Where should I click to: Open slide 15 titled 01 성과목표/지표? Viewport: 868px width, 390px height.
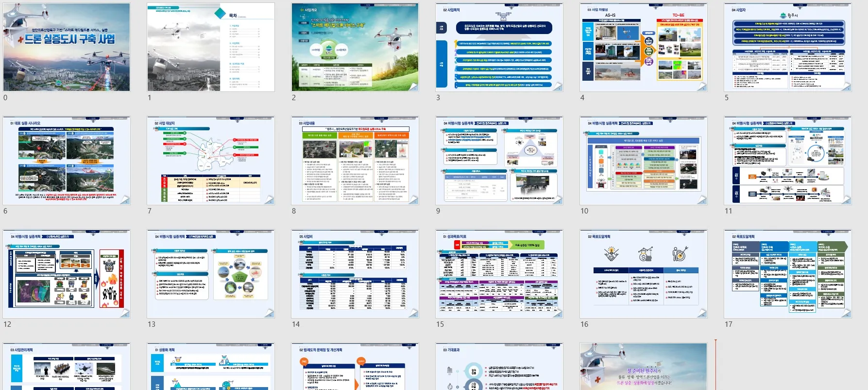click(x=499, y=274)
